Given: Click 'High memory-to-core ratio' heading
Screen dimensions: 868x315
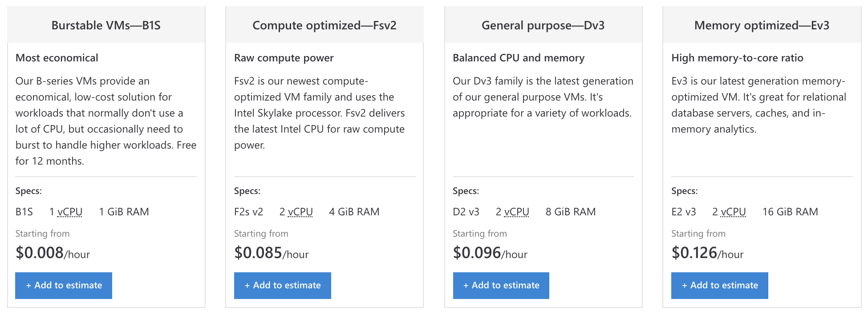Looking at the screenshot, I should click(738, 58).
